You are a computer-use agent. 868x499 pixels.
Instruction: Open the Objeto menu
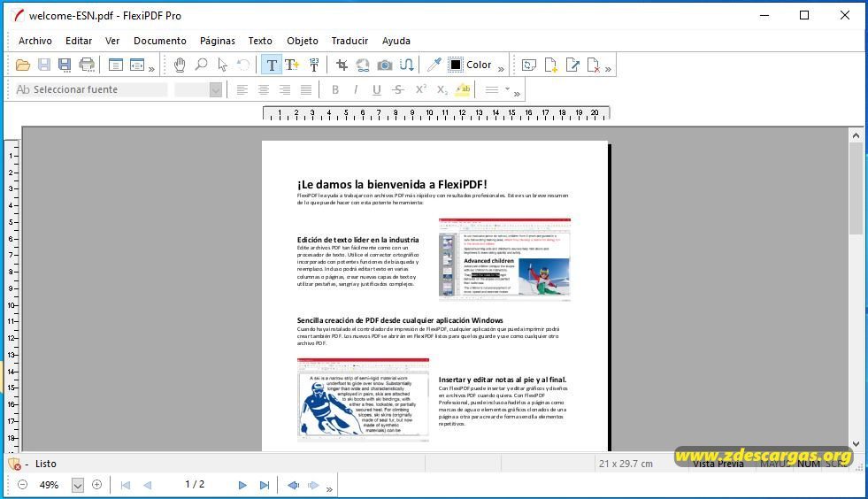303,41
